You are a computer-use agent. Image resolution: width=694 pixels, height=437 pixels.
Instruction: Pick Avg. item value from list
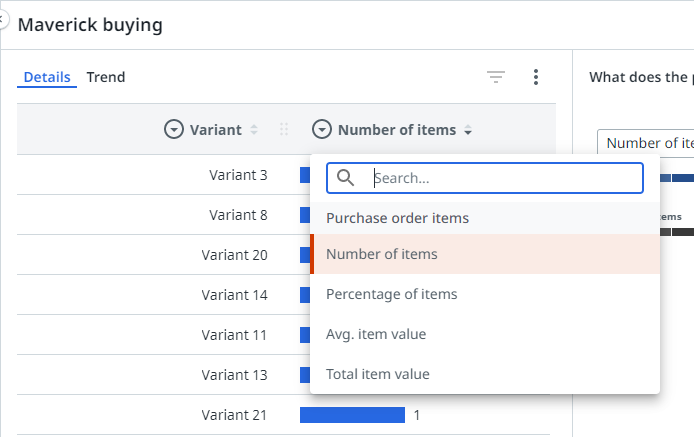[376, 334]
